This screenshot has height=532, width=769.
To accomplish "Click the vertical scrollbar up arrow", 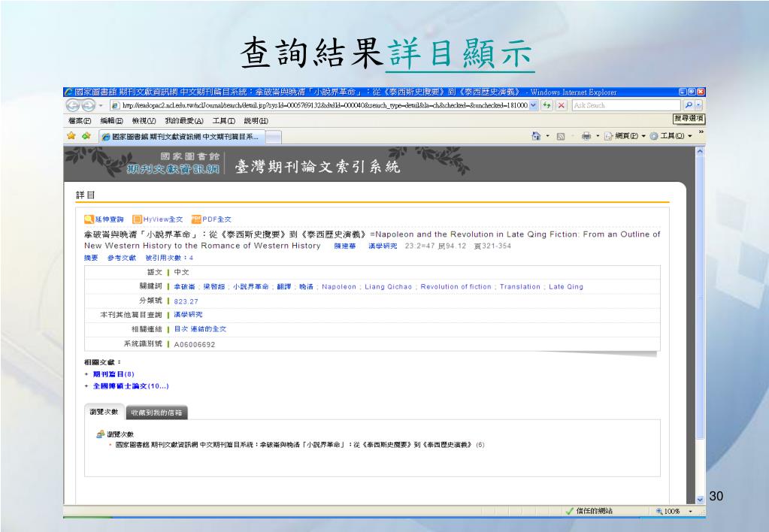I will tap(700, 152).
